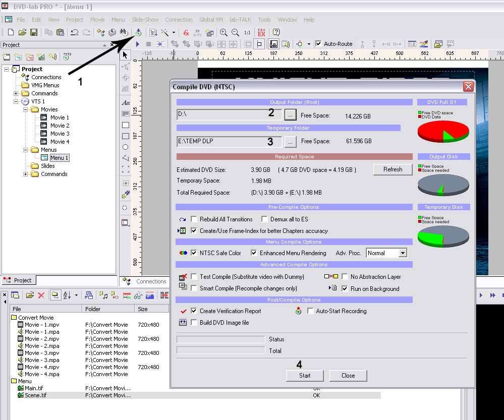The height and width of the screenshot is (420, 504).
Task: Enable Auto-Start Recording checkbox
Action: click(x=310, y=311)
